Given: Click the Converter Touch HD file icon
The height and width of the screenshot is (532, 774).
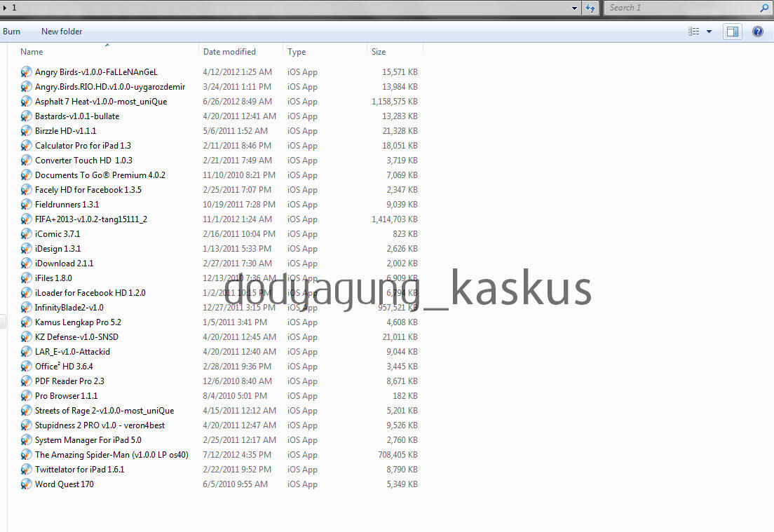Looking at the screenshot, I should 26,161.
